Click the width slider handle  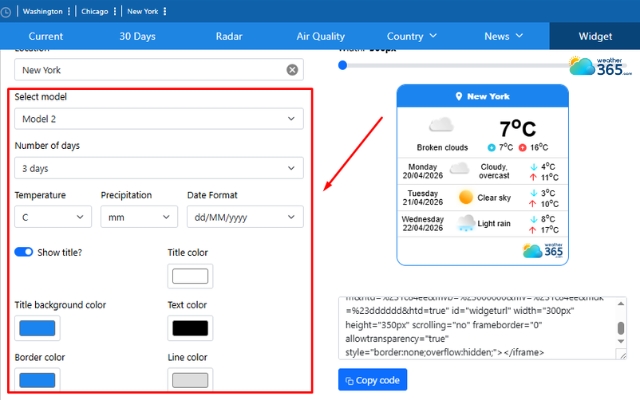pos(343,65)
